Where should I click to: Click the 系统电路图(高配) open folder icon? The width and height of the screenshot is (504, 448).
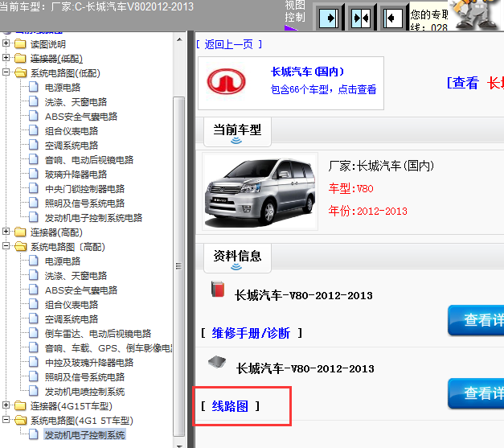point(21,247)
